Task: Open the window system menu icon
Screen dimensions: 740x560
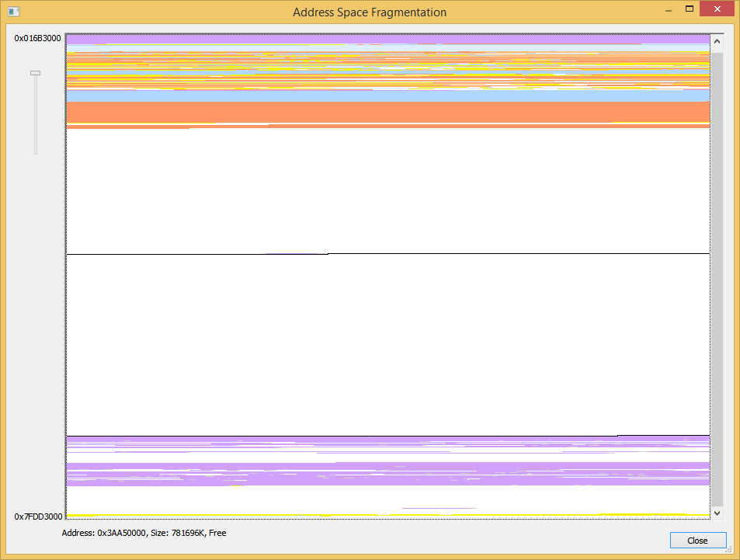Action: (13, 12)
